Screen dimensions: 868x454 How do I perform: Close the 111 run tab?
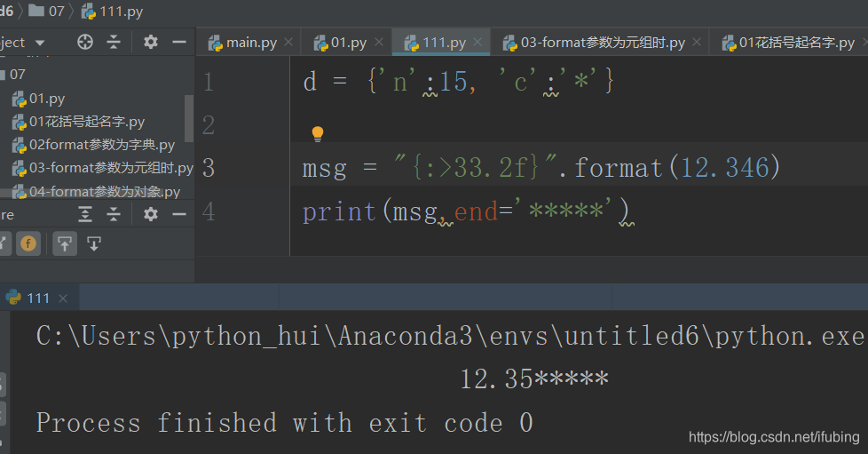click(63, 299)
